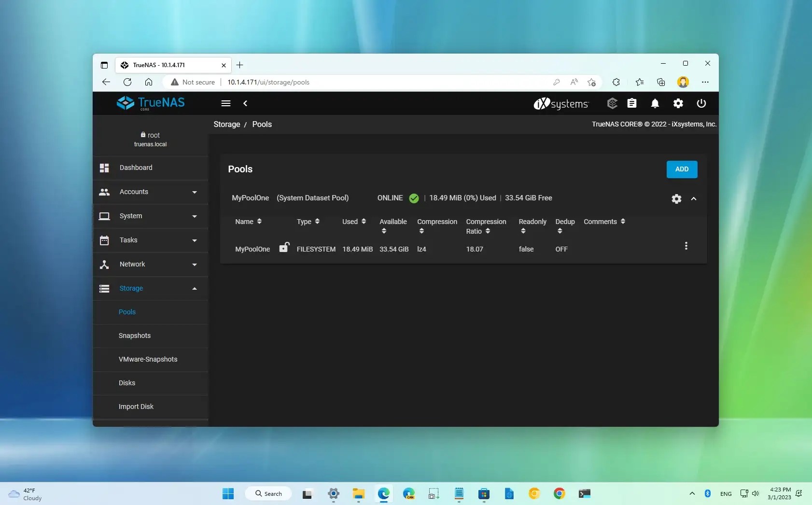
Task: Click the ONLINE status checkmark for MyPoolOne
Action: click(x=413, y=198)
